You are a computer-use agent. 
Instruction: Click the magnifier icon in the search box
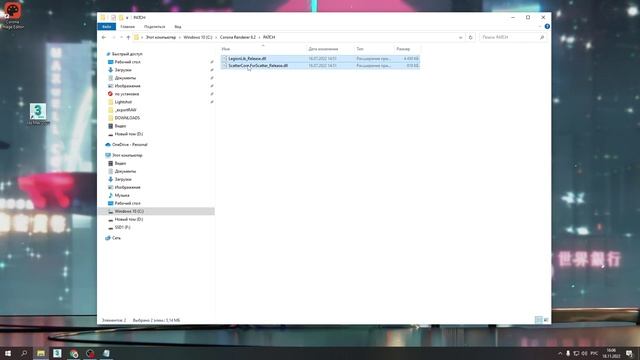pos(542,37)
